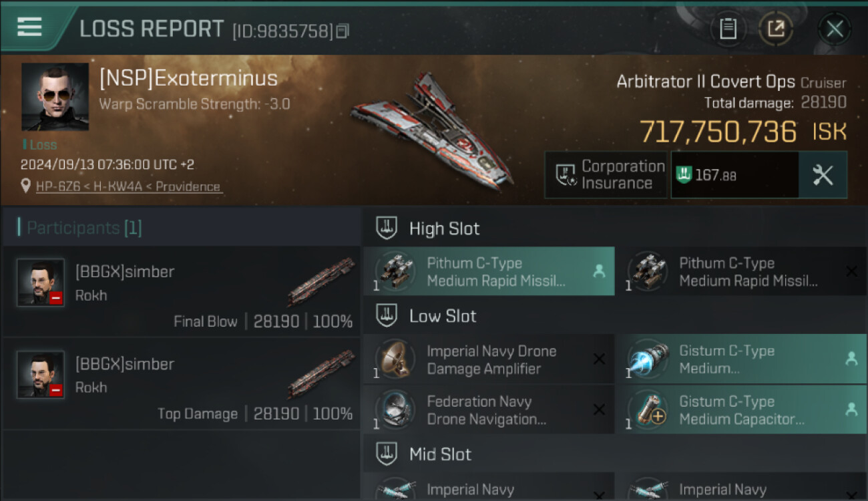The height and width of the screenshot is (501, 868).
Task: Open the wrench fitting tool button
Action: [823, 175]
